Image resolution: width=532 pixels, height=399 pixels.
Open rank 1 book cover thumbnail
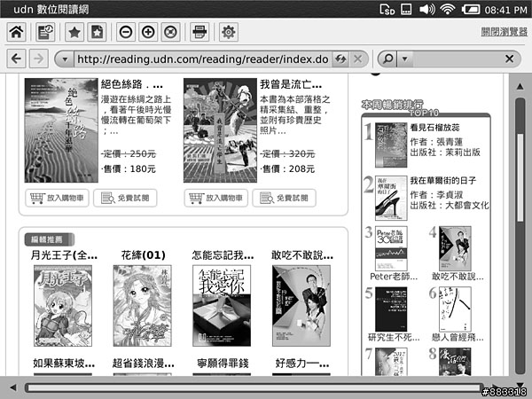(x=391, y=145)
